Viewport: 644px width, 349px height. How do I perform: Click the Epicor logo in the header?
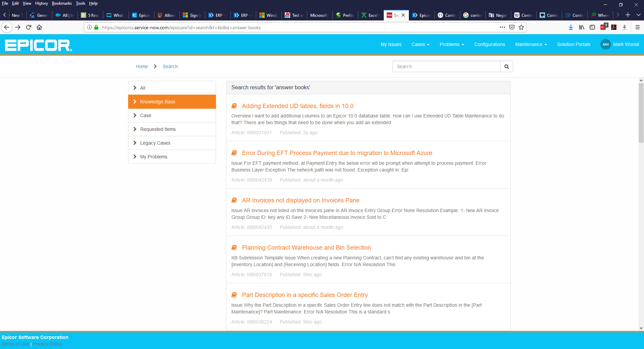[39, 45]
